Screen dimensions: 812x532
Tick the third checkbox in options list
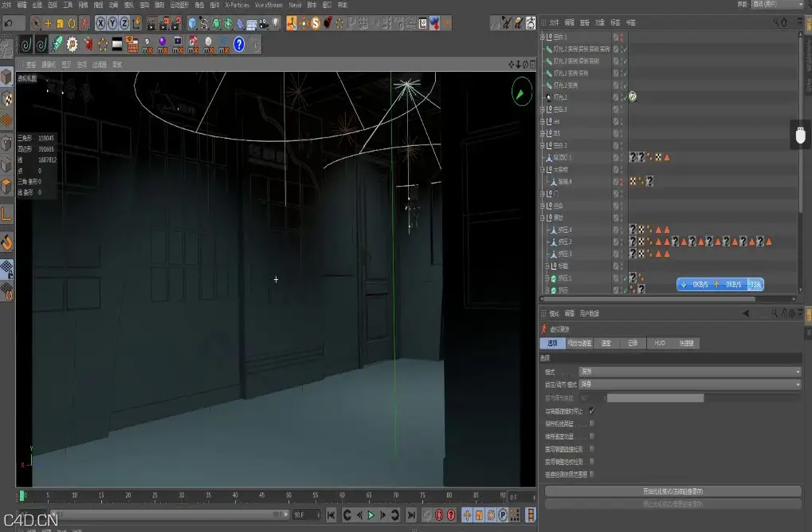591,436
